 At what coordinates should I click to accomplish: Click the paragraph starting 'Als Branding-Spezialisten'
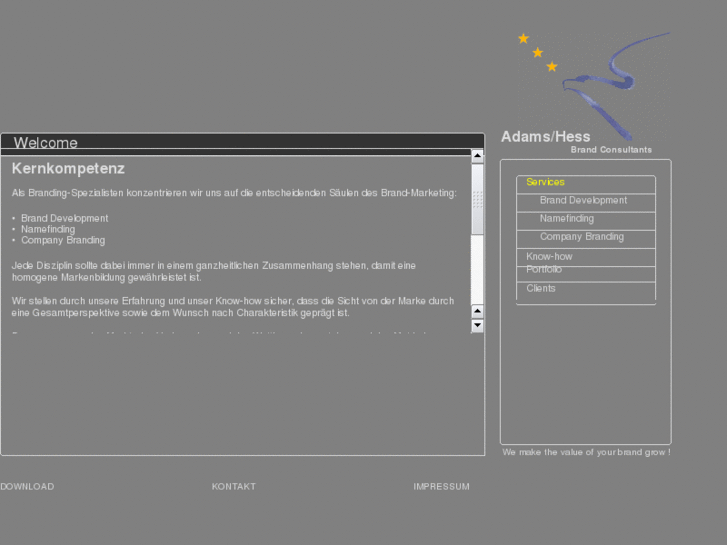[x=234, y=193]
